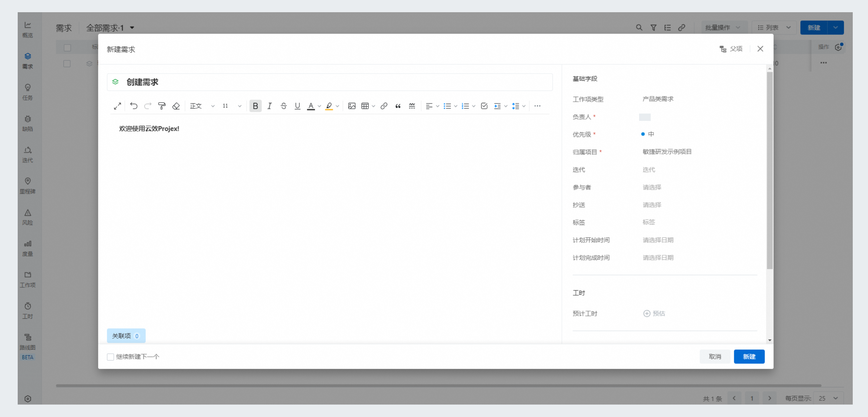Select all rows with the header checkbox
The image size is (868, 417).
click(x=67, y=48)
